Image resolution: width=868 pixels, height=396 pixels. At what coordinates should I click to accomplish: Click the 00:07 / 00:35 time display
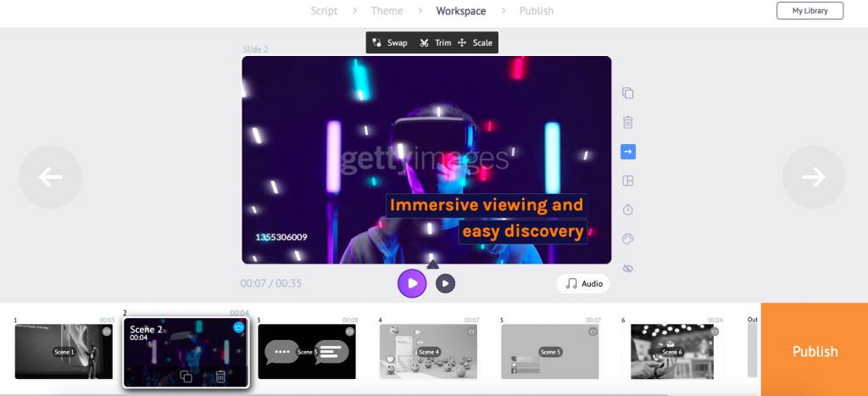tap(270, 283)
